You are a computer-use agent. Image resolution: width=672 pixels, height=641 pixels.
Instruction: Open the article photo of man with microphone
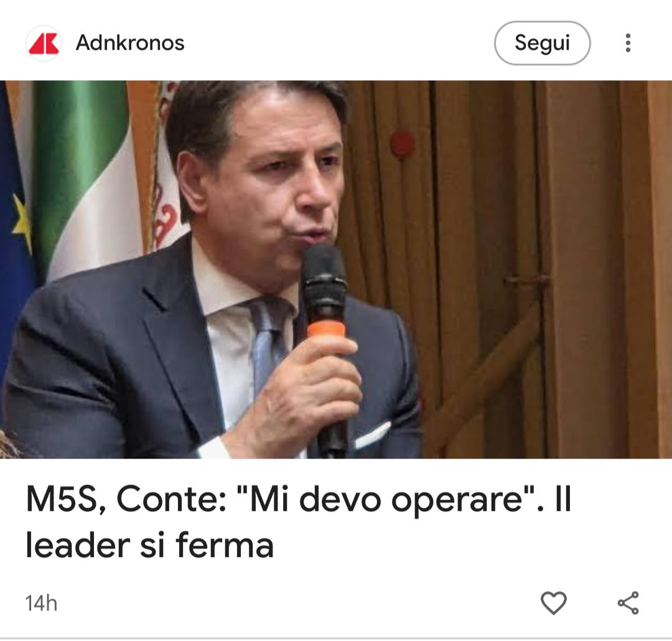click(336, 269)
